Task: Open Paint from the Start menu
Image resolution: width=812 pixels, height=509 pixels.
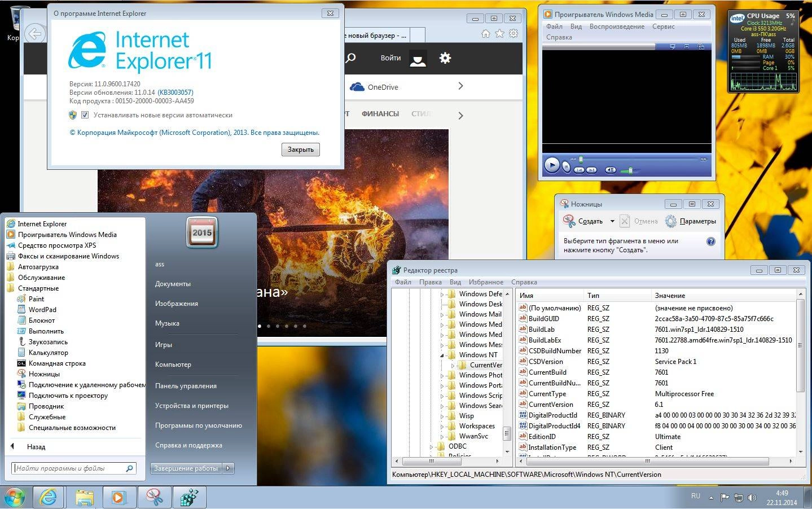Action: 36,299
